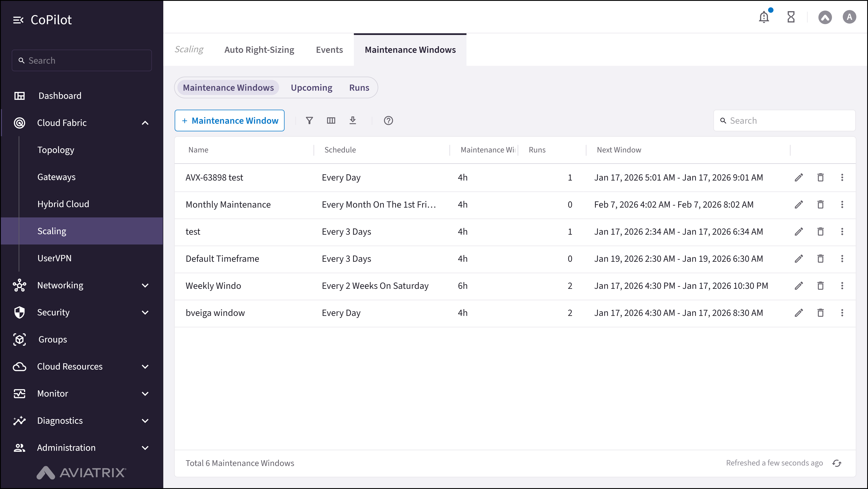The image size is (868, 489).
Task: Delete the Monthly Maintenance window
Action: 820,204
